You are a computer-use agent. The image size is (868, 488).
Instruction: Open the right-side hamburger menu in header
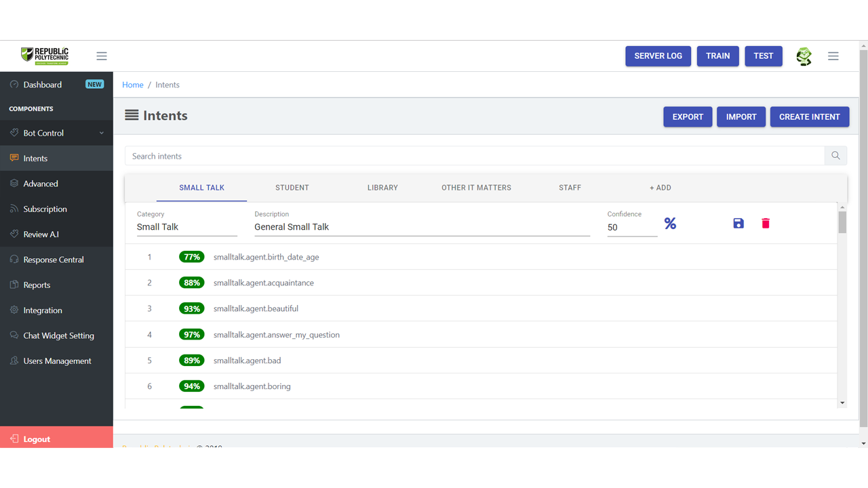point(833,56)
